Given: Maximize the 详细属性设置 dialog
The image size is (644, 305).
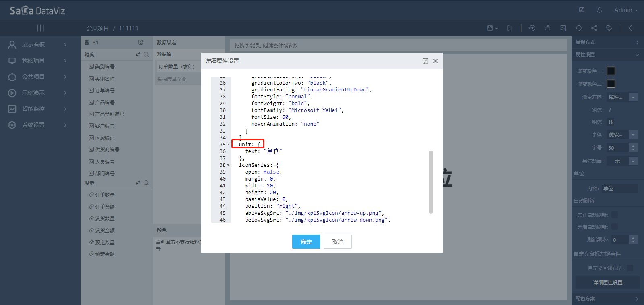Looking at the screenshot, I should pos(425,61).
